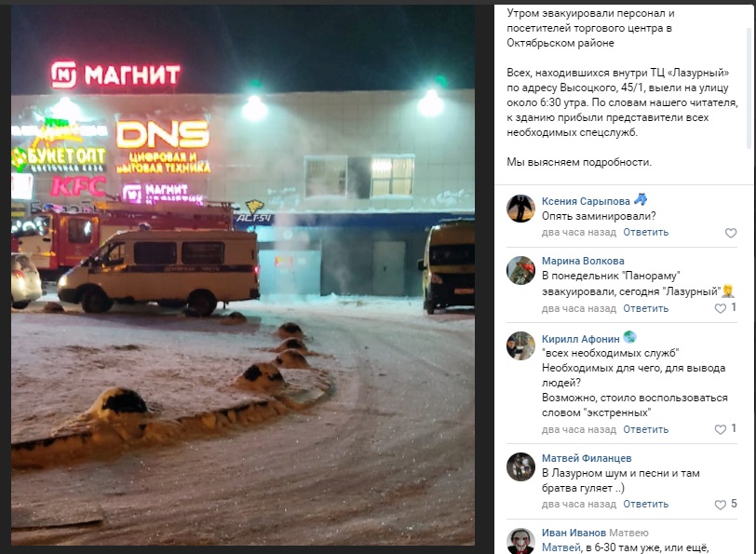Open the profile name link Иван Иванов
The width and height of the screenshot is (756, 554).
574,533
